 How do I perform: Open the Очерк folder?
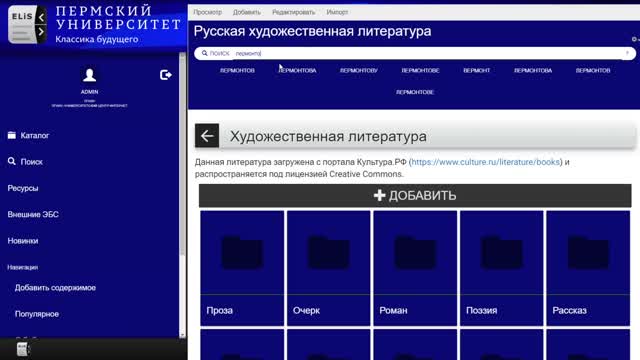pos(329,268)
